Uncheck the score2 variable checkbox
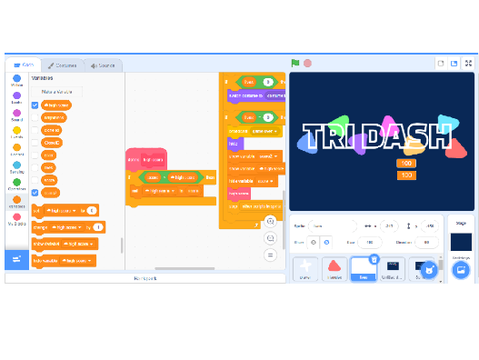 [x=35, y=193]
